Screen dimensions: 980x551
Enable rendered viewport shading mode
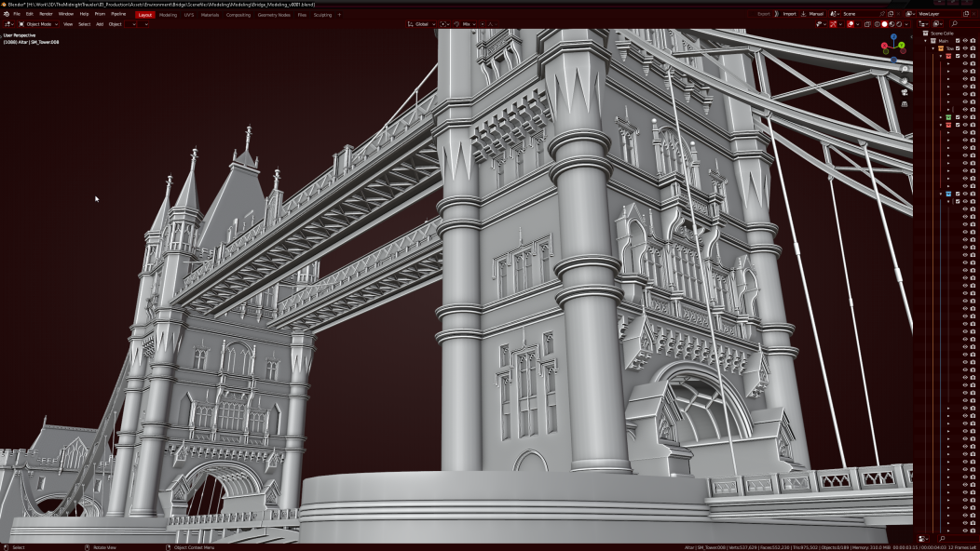(x=900, y=24)
